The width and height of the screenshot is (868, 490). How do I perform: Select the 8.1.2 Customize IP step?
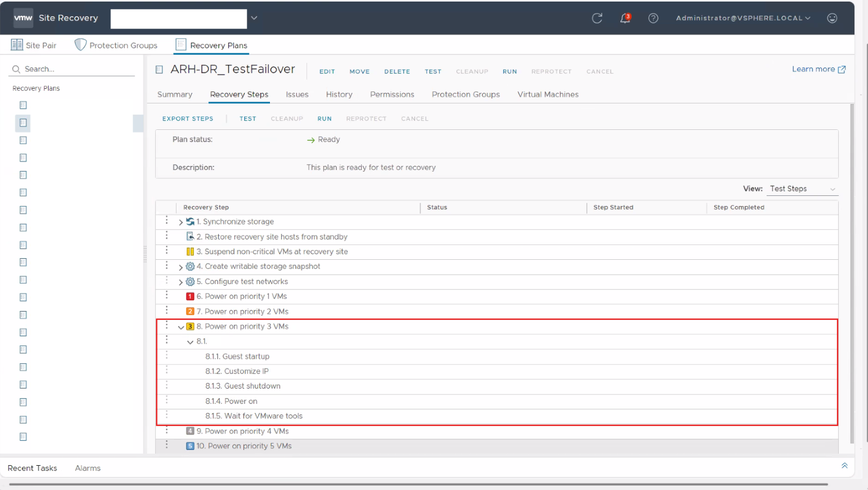(237, 371)
